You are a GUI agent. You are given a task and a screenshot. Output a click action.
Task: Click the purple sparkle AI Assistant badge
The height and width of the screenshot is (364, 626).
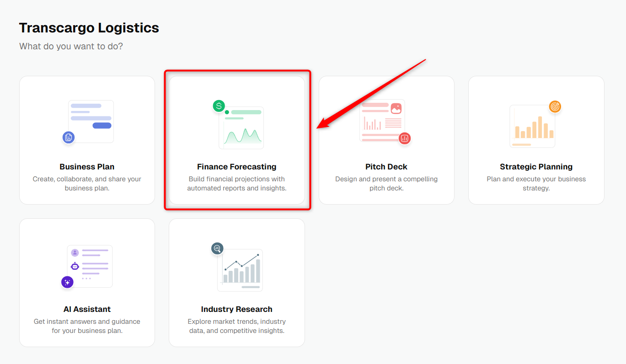[x=67, y=282]
